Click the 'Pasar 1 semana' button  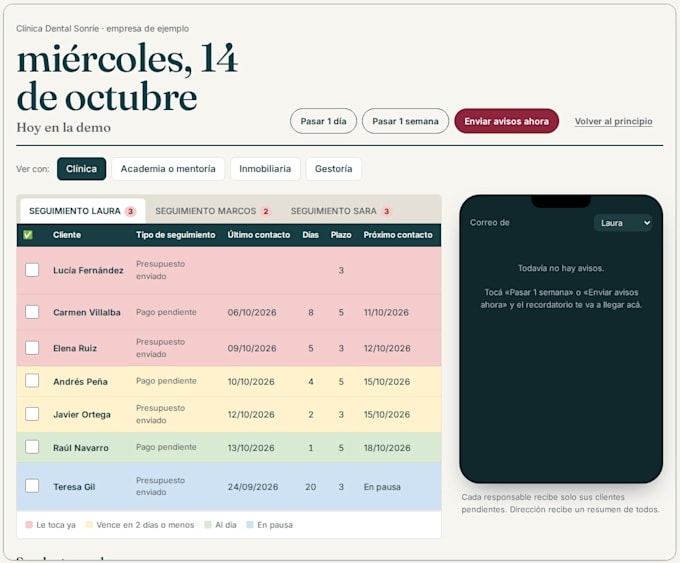(405, 121)
